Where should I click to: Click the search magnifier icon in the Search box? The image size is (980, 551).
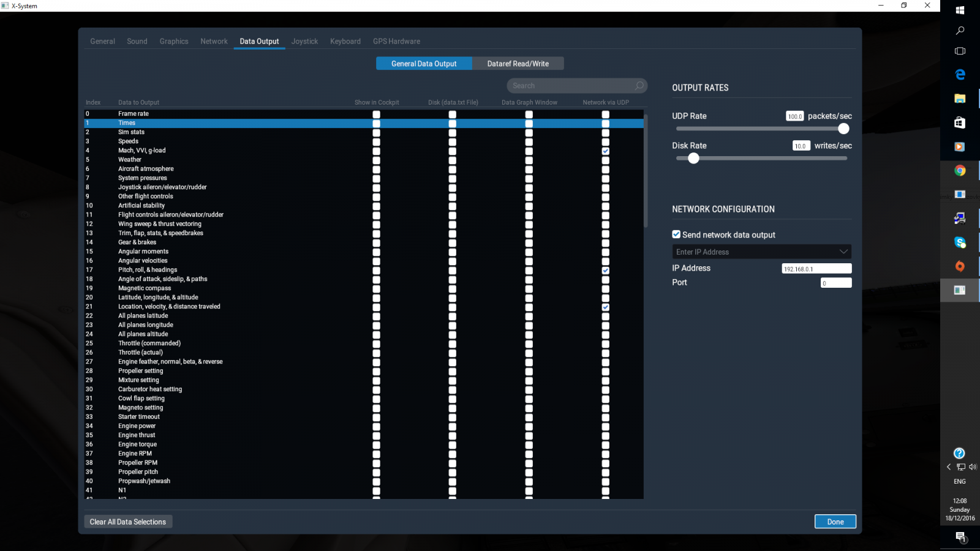coord(639,86)
